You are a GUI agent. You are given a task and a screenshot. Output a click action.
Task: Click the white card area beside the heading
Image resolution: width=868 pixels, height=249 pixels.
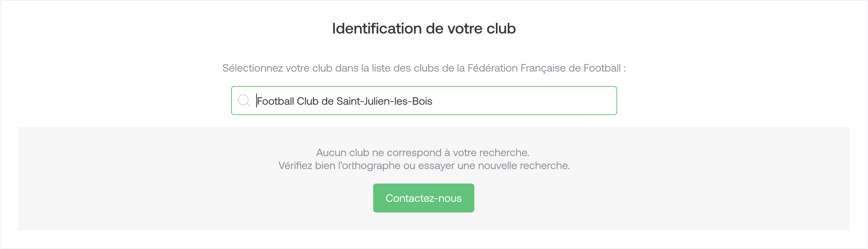tap(684, 29)
